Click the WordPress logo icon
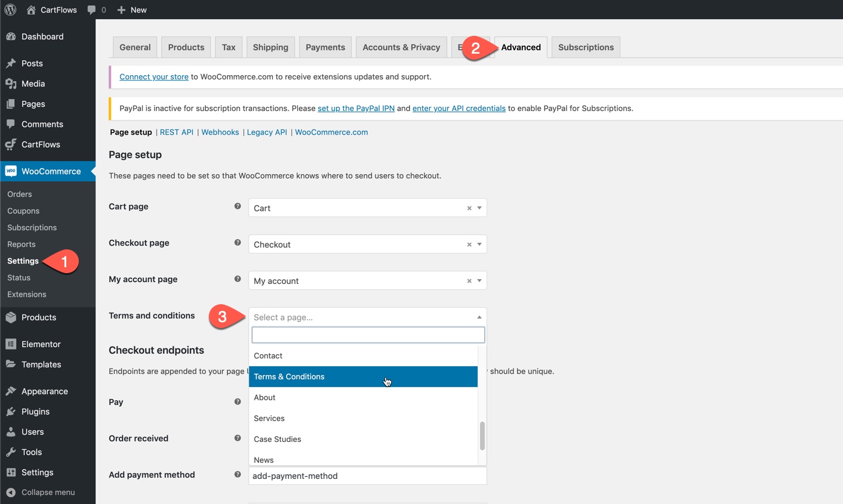Image resolution: width=843 pixels, height=504 pixels. pos(10,10)
